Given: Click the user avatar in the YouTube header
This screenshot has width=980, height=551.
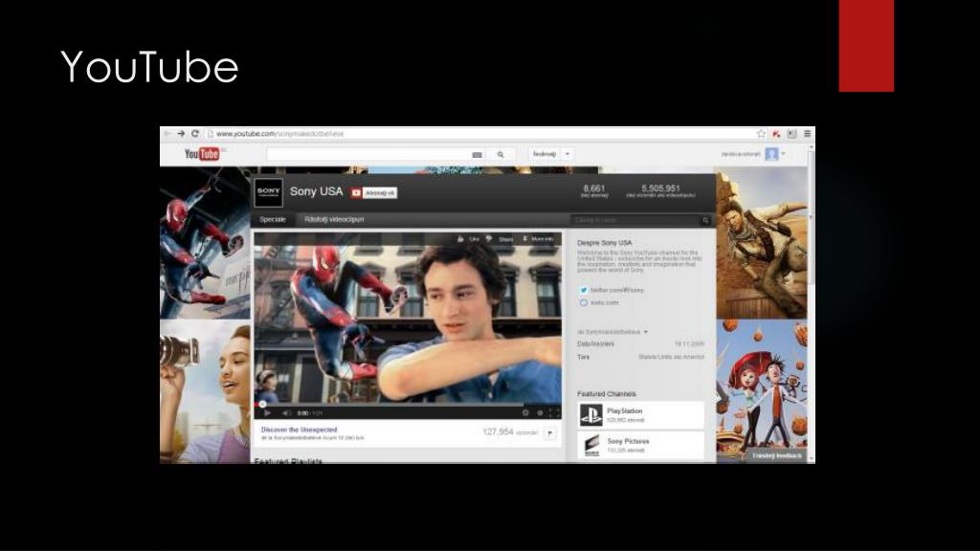Looking at the screenshot, I should tap(772, 154).
